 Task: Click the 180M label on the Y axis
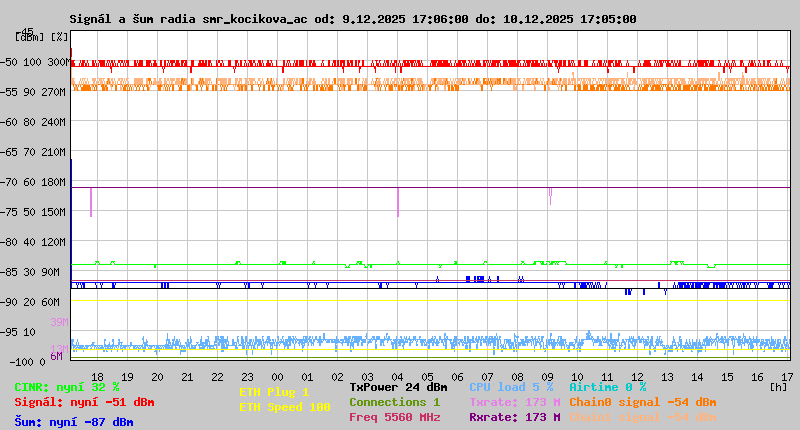(x=54, y=182)
